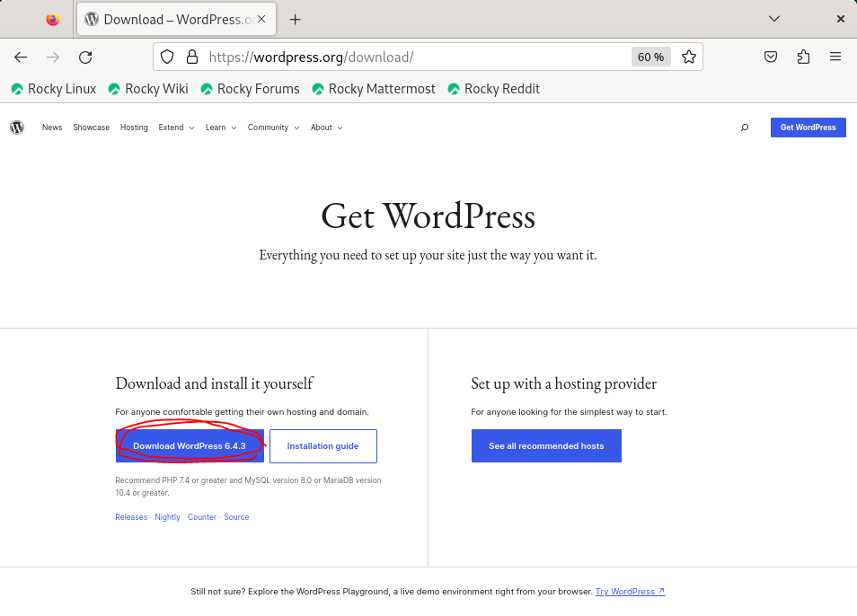857x616 pixels.
Task: Click the Get WordPress page heading
Action: (x=428, y=216)
